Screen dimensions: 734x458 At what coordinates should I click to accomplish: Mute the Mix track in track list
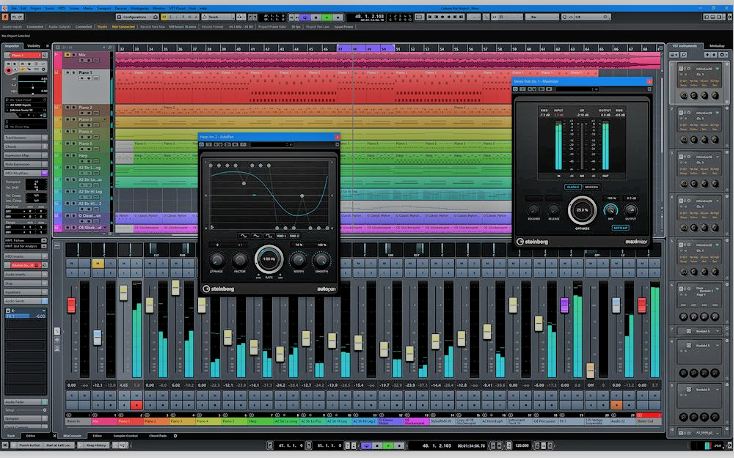68,55
